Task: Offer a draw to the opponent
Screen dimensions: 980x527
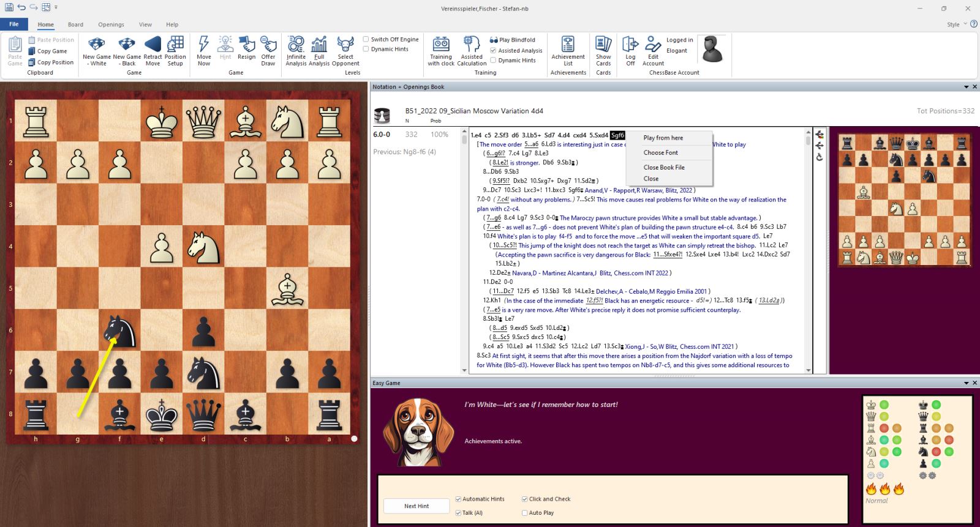Action: click(x=268, y=50)
